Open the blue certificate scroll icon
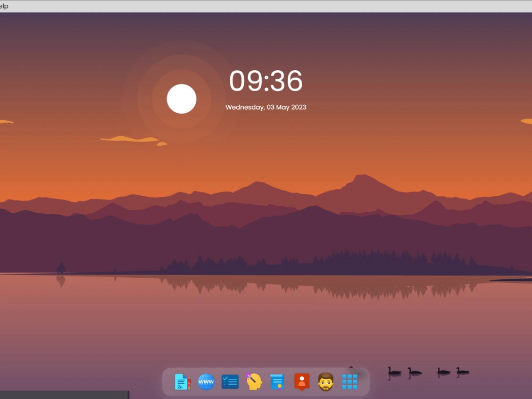 (277, 381)
